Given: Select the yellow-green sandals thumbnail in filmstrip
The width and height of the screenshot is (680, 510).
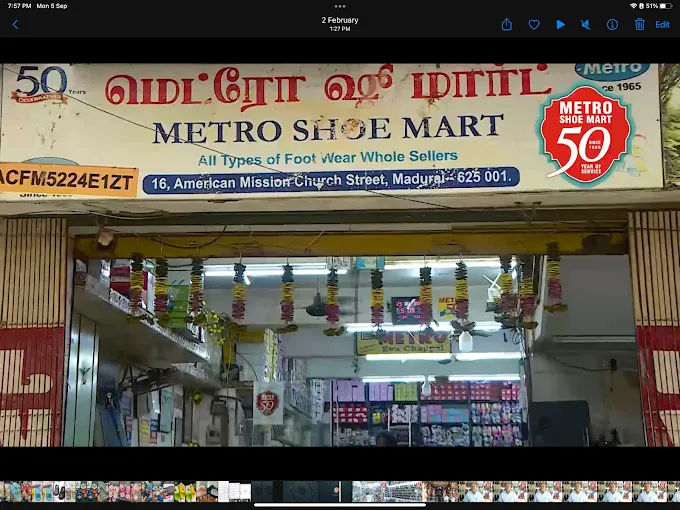Looking at the screenshot, I should (x=185, y=491).
